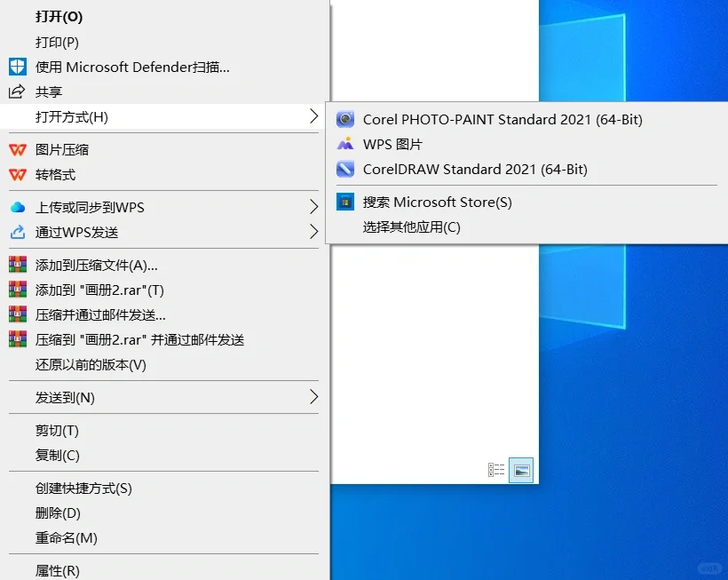
Task: Click the Microsoft Defender shield icon
Action: click(18, 67)
